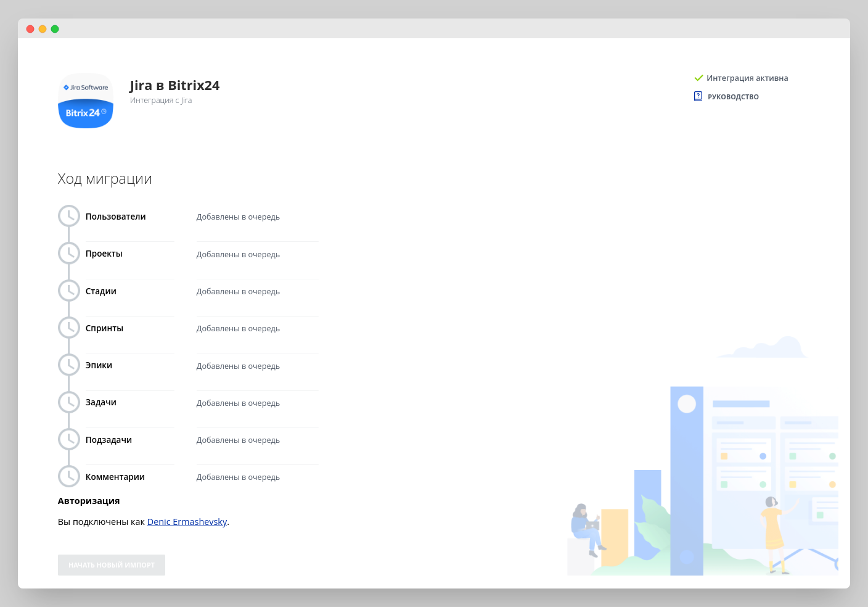The height and width of the screenshot is (607, 868).
Task: Click the Спринты clock status icon
Action: pyautogui.click(x=69, y=328)
